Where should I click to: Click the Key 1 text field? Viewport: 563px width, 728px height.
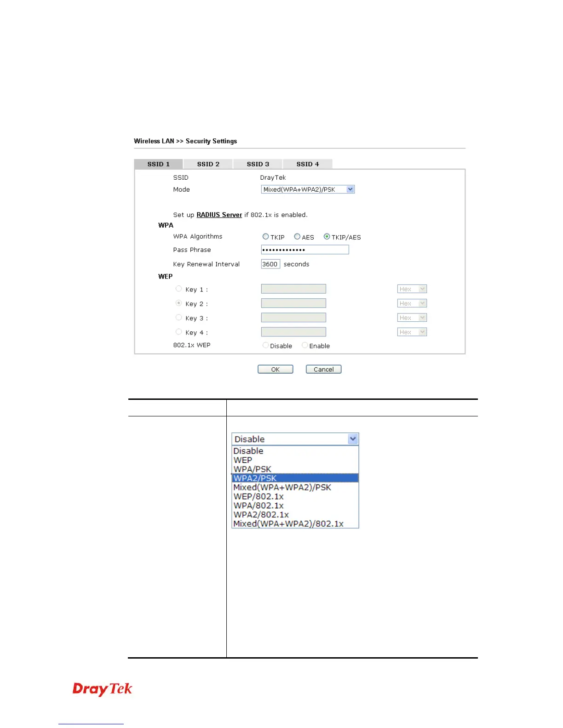tap(293, 289)
